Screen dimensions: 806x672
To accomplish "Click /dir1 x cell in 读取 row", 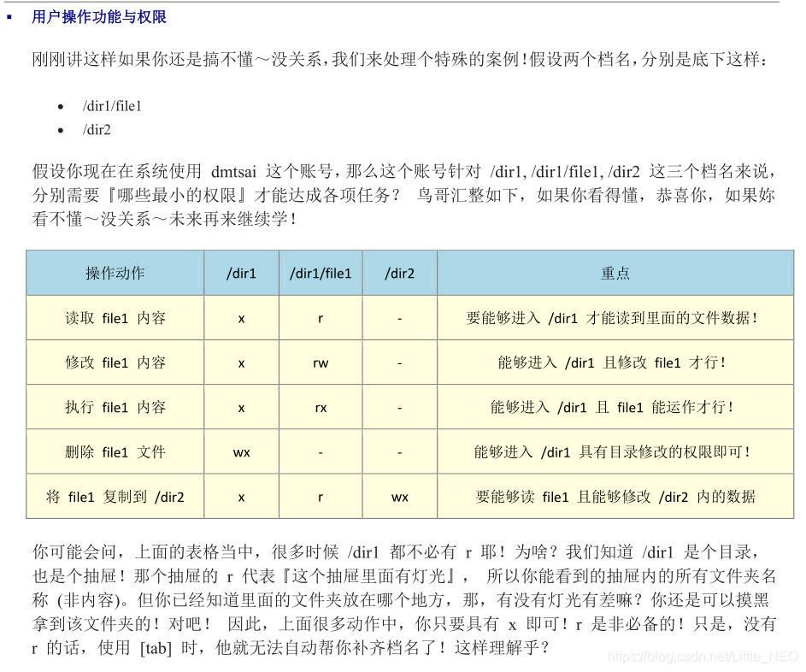I will [242, 319].
